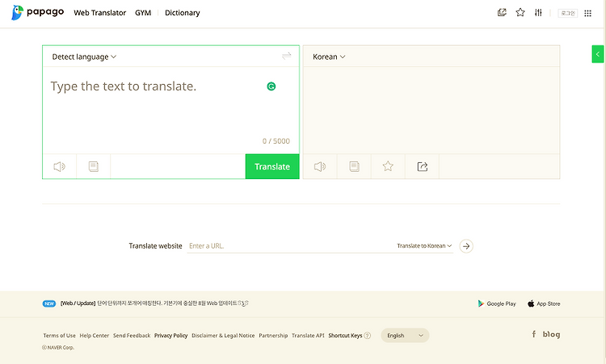Save translation with star icon
606x364 pixels.
[388, 166]
